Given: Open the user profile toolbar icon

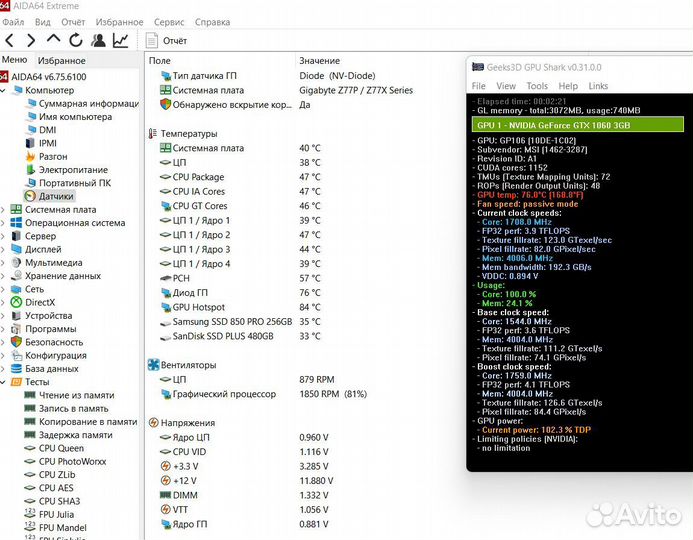Looking at the screenshot, I should click(98, 41).
